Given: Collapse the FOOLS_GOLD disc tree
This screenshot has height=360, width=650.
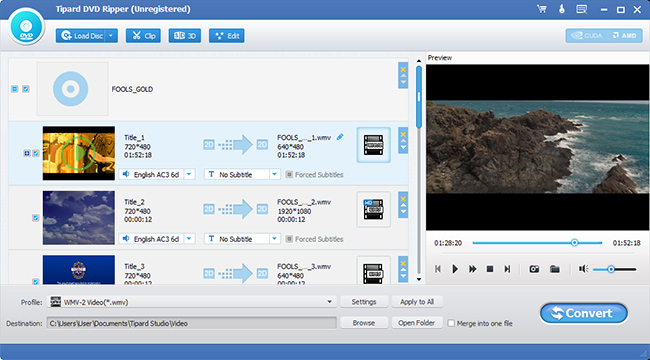Looking at the screenshot, I should click(15, 89).
